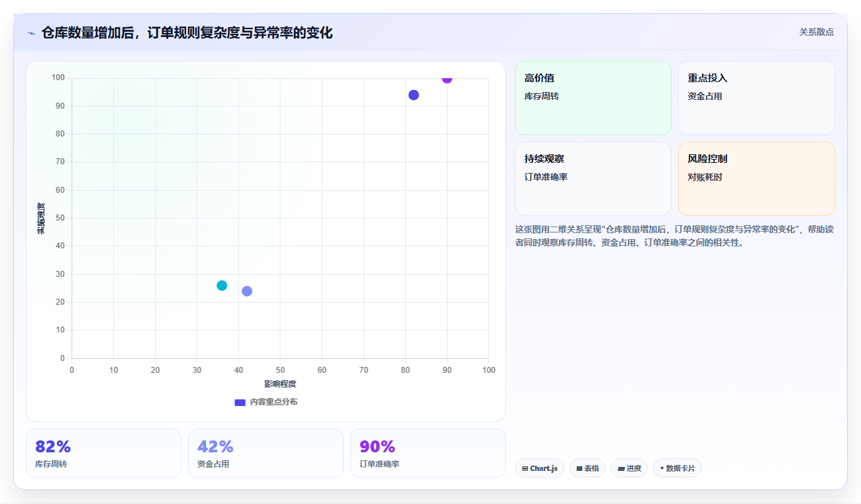Click the 表格 tag chip
Viewport: 861px width, 504px height.
click(x=587, y=468)
